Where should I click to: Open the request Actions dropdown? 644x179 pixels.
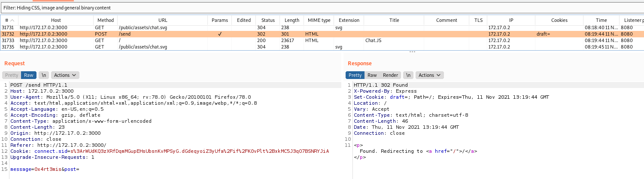click(65, 75)
